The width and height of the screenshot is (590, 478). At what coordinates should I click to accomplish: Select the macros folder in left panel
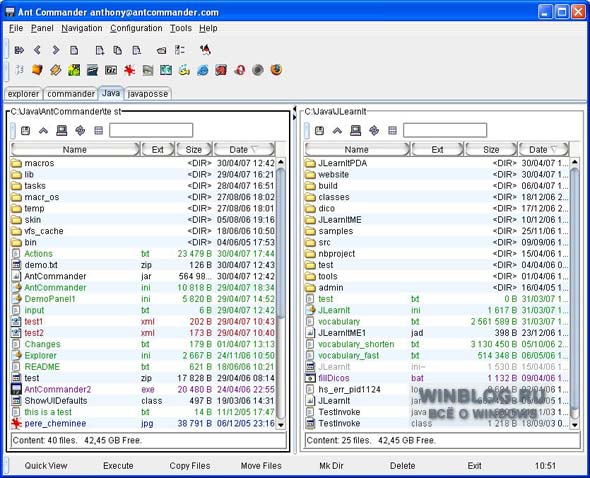[x=143, y=163]
